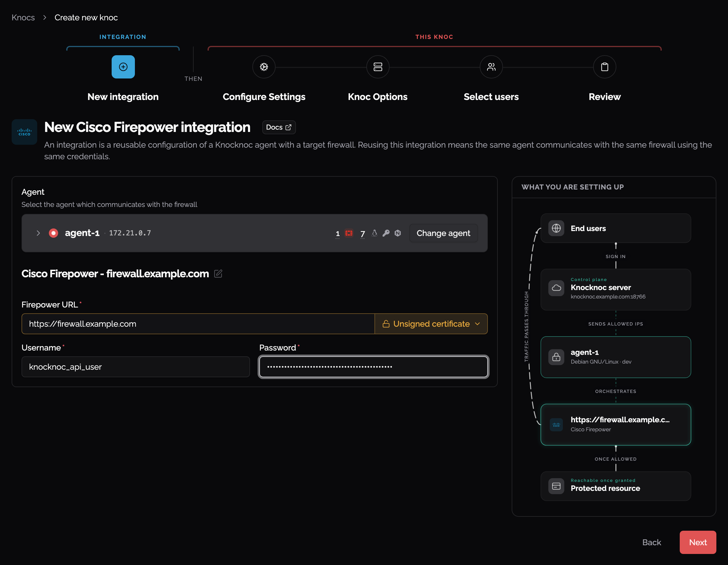
Task: Focus the Password input field
Action: tap(373, 366)
